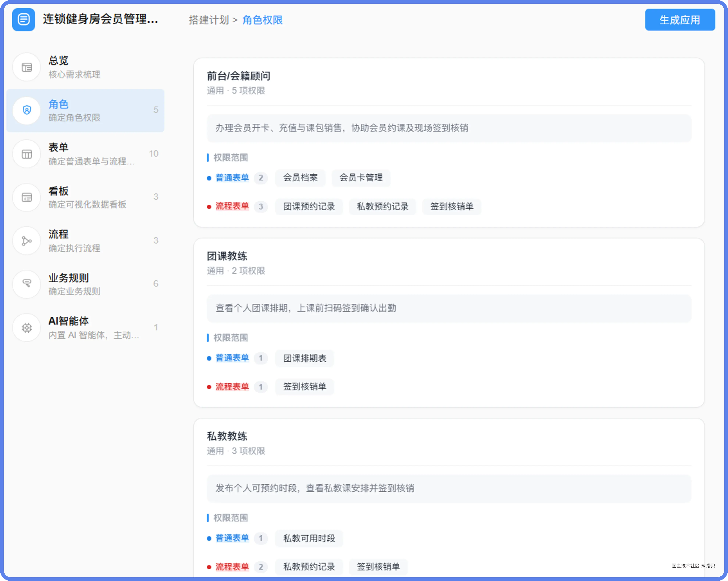Click the 团课教练 role title
This screenshot has height=581, width=728.
point(227,256)
